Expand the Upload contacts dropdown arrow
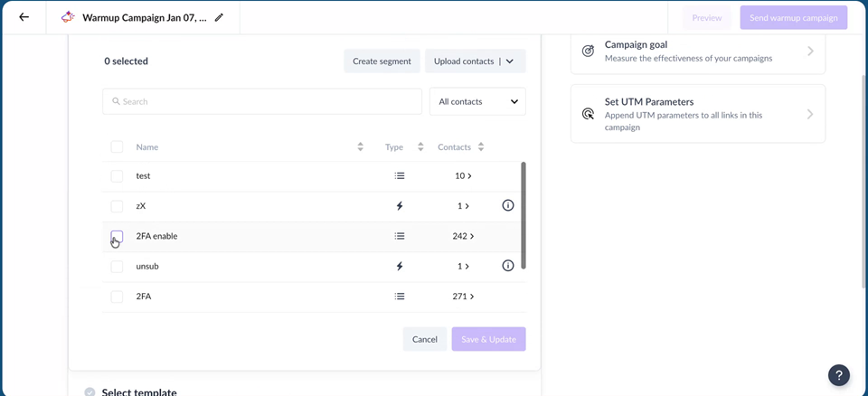 point(510,61)
